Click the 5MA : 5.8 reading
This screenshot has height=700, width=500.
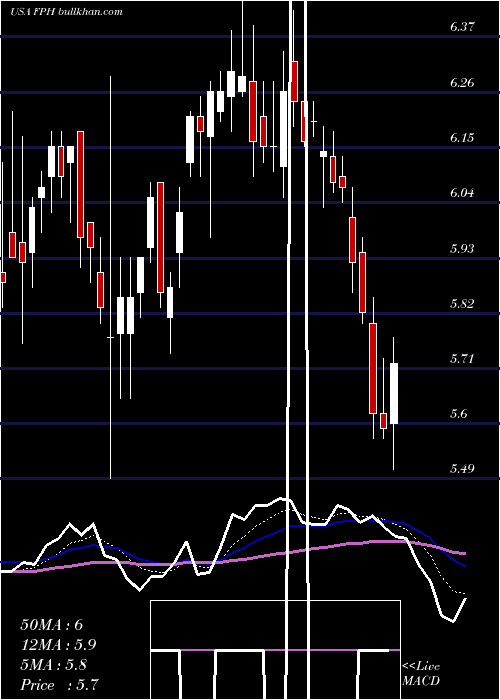click(54, 665)
